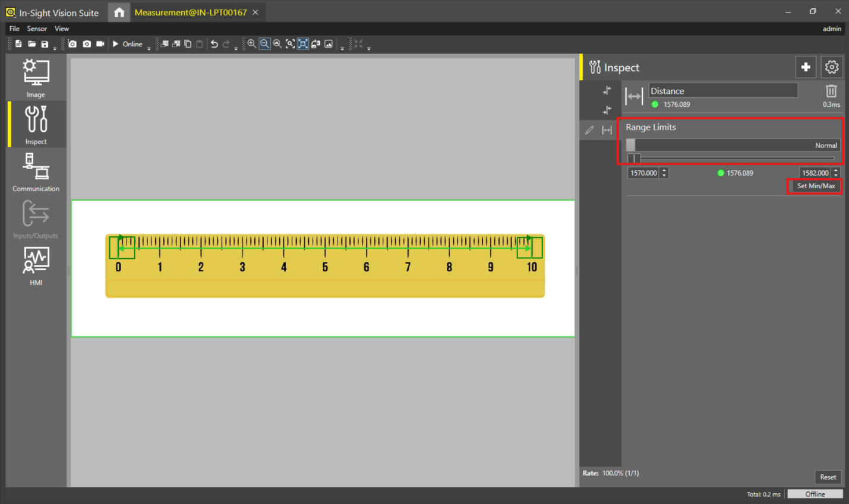Image resolution: width=849 pixels, height=504 pixels.
Task: Select the pencil edit icon beside Distance tool
Action: pos(589,129)
